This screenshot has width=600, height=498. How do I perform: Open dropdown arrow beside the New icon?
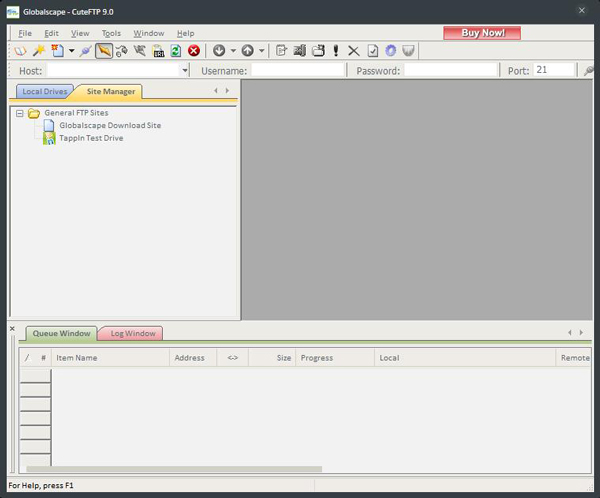(x=72, y=51)
